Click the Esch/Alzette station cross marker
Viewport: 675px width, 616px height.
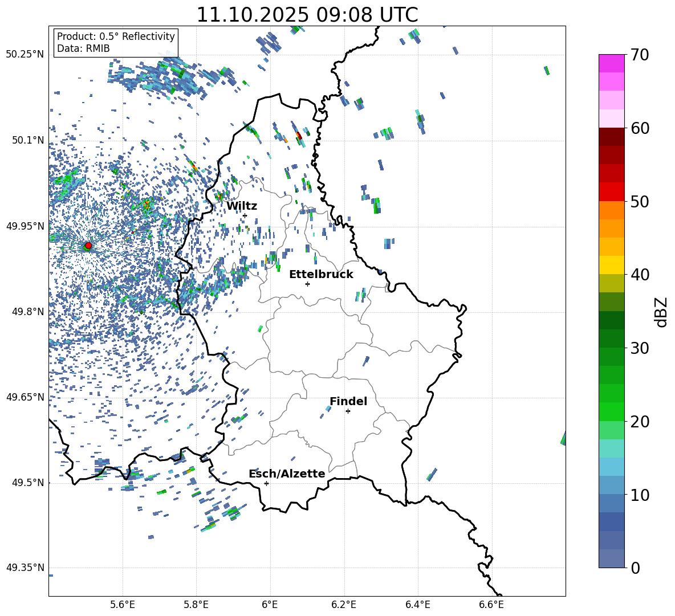coord(266,483)
